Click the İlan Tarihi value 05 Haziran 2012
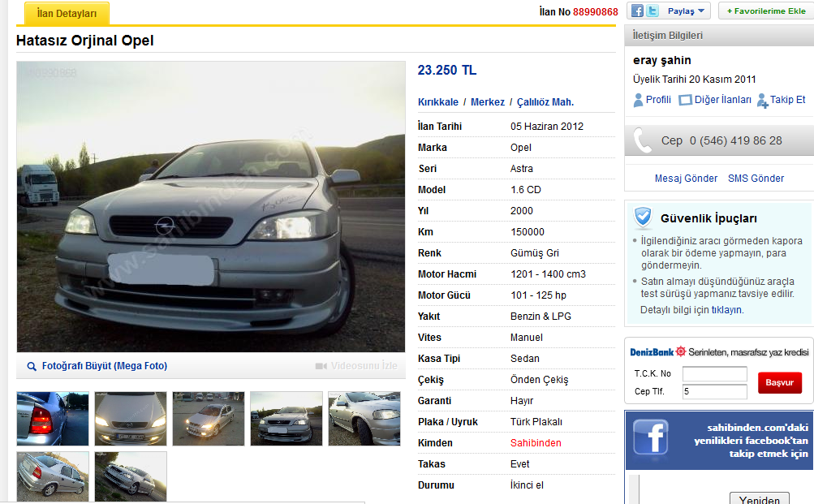This screenshot has width=814, height=504. click(x=547, y=127)
